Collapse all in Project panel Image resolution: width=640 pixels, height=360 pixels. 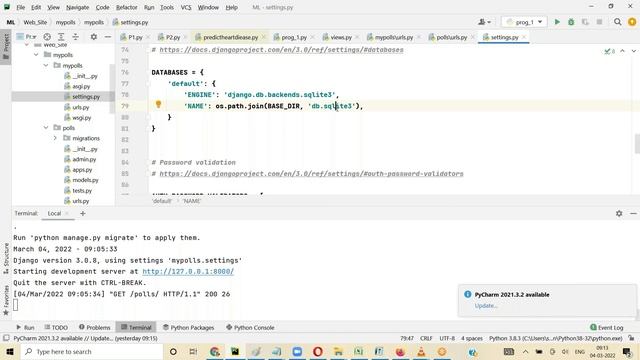(76, 37)
